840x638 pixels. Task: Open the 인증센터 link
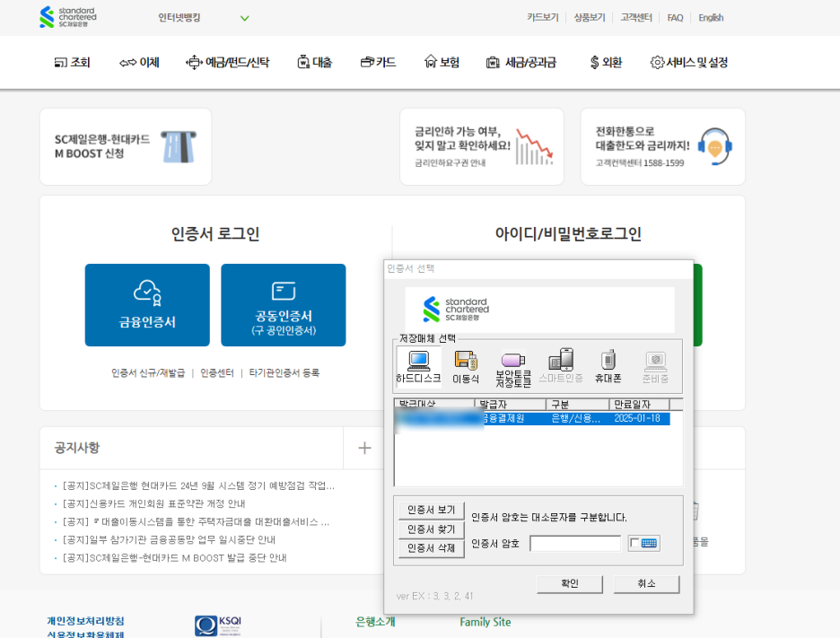[217, 372]
